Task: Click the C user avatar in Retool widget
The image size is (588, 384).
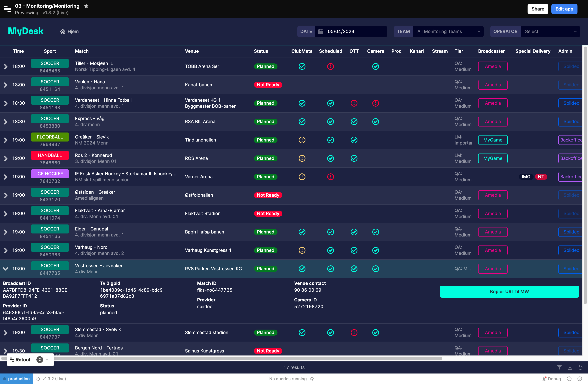Action: pyautogui.click(x=40, y=360)
